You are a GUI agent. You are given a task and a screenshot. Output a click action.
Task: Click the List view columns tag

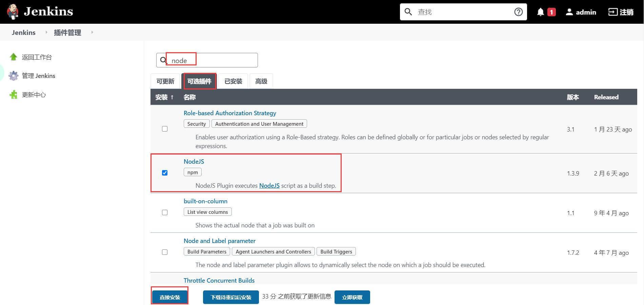click(208, 212)
